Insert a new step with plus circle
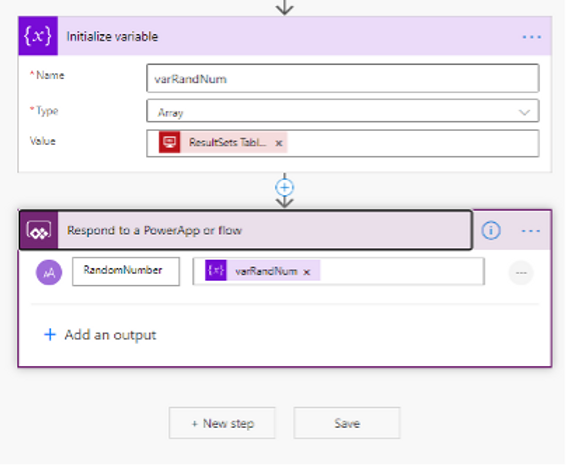Screen dimensions: 566x465 tap(284, 187)
